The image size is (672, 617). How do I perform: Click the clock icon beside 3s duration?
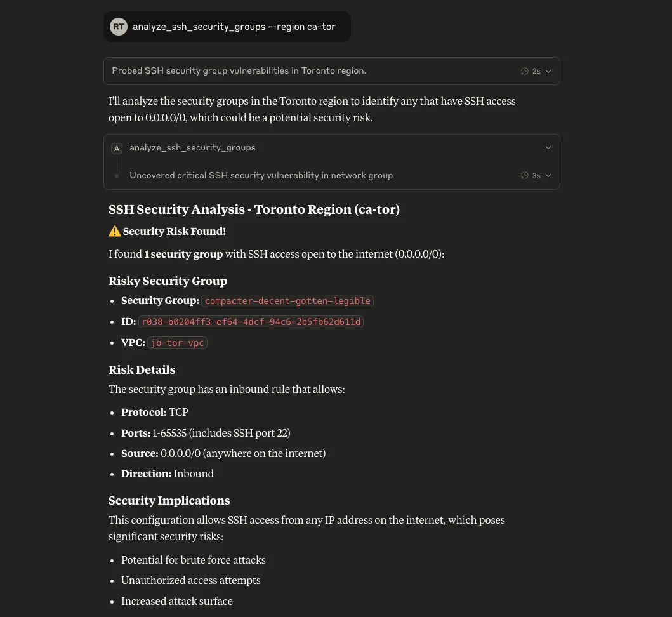pyautogui.click(x=525, y=175)
